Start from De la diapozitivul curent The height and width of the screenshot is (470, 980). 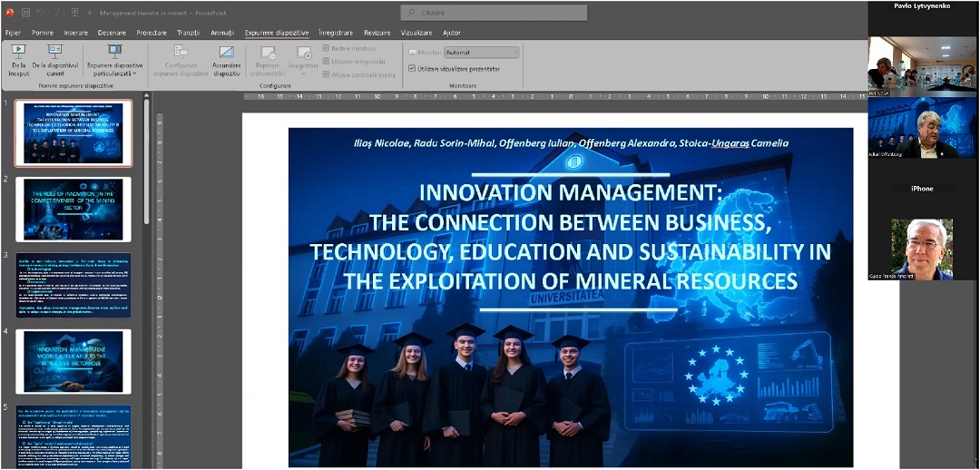click(x=55, y=61)
